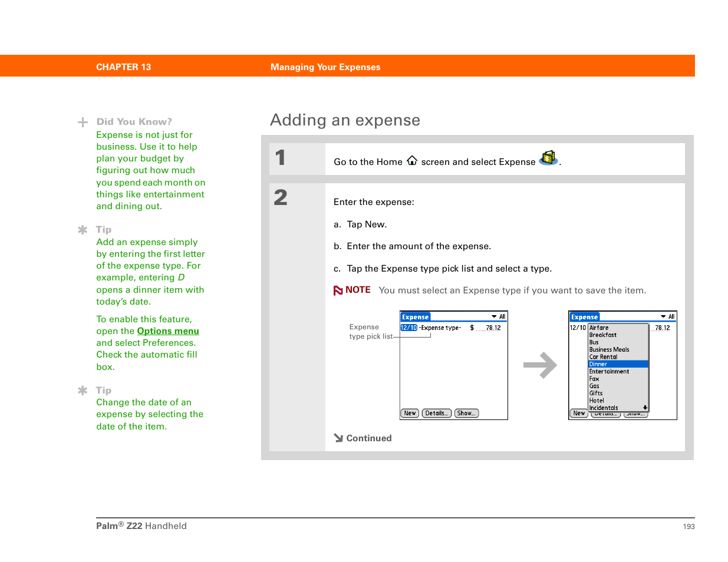Click the Expense money bag icon
This screenshot has width=728, height=562.
548,158
